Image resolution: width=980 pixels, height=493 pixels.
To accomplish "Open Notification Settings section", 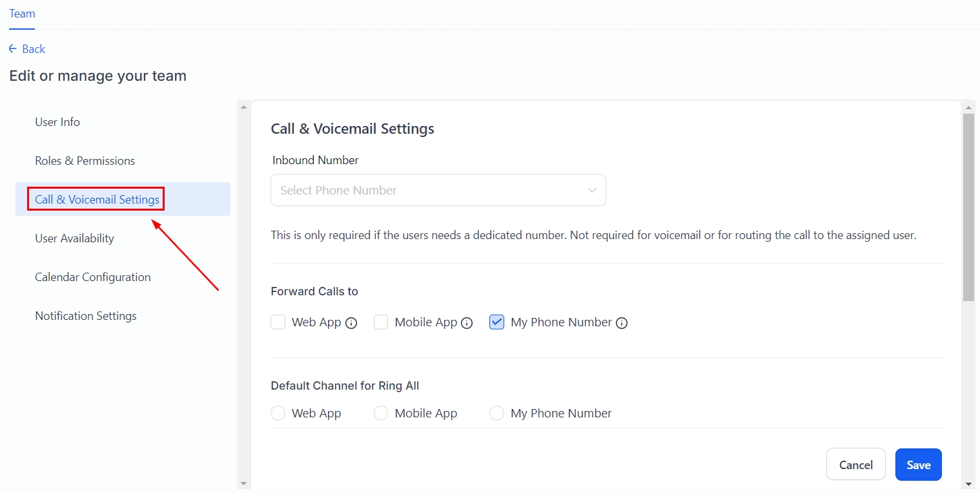I will pyautogui.click(x=86, y=316).
